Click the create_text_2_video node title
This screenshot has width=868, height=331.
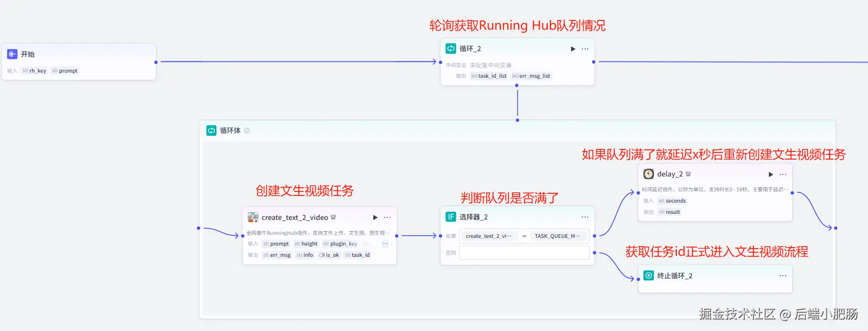click(295, 217)
